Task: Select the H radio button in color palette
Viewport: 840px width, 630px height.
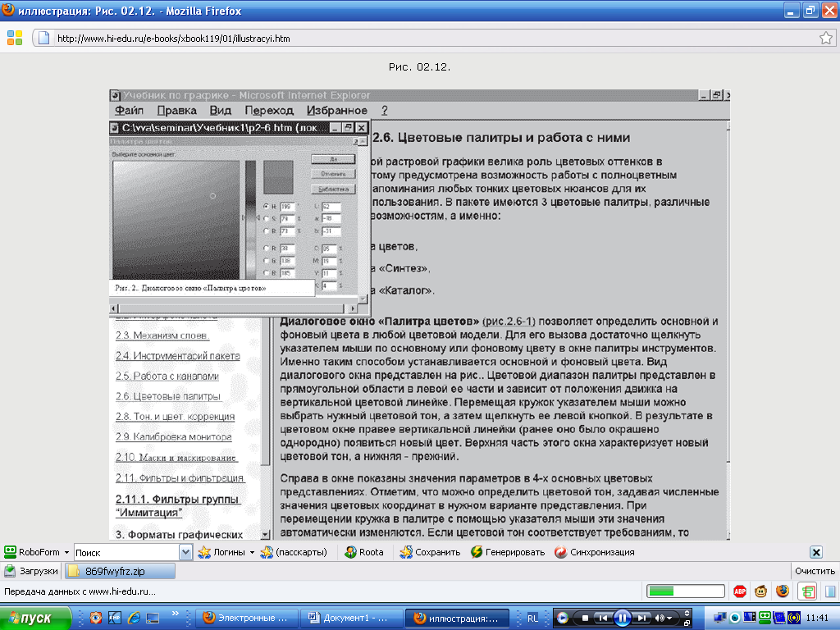Action: coord(267,206)
